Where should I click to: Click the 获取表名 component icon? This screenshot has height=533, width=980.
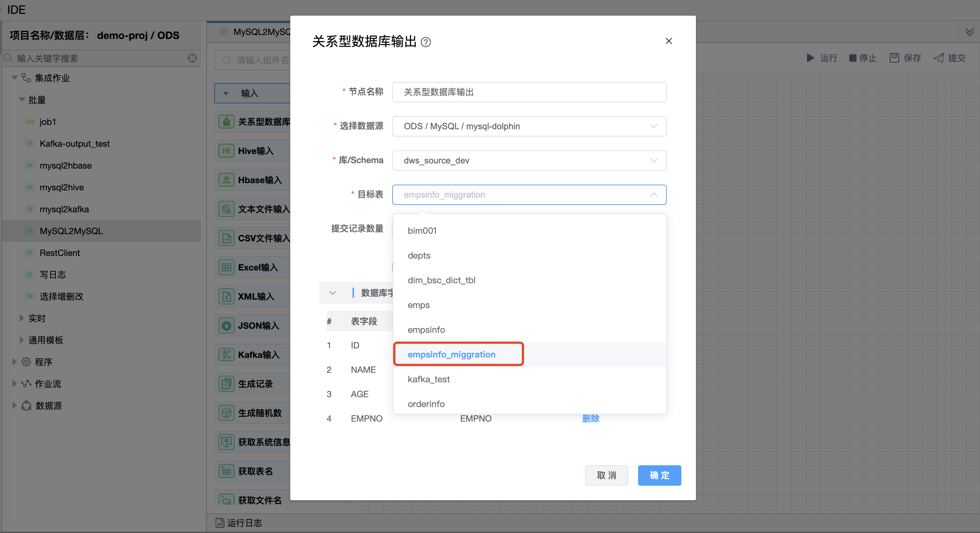point(227,471)
